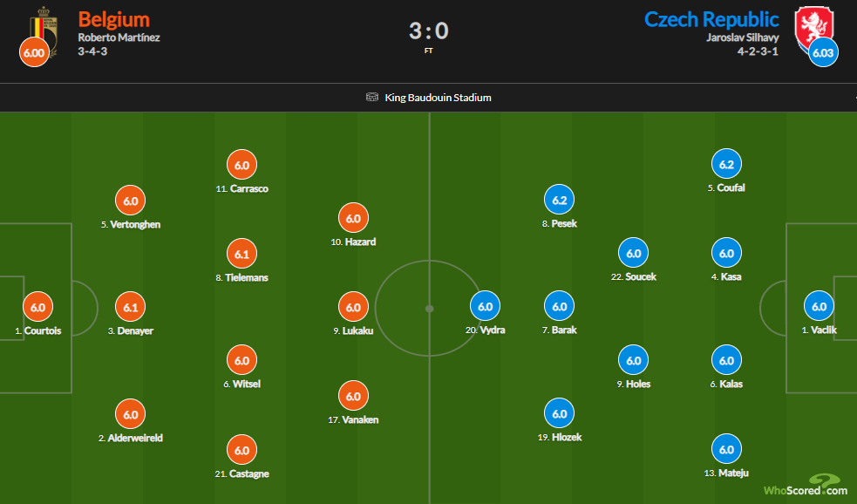Screen dimensions: 857x504
Task: Select Denayer's 6.1 rating circle
Action: (x=131, y=307)
